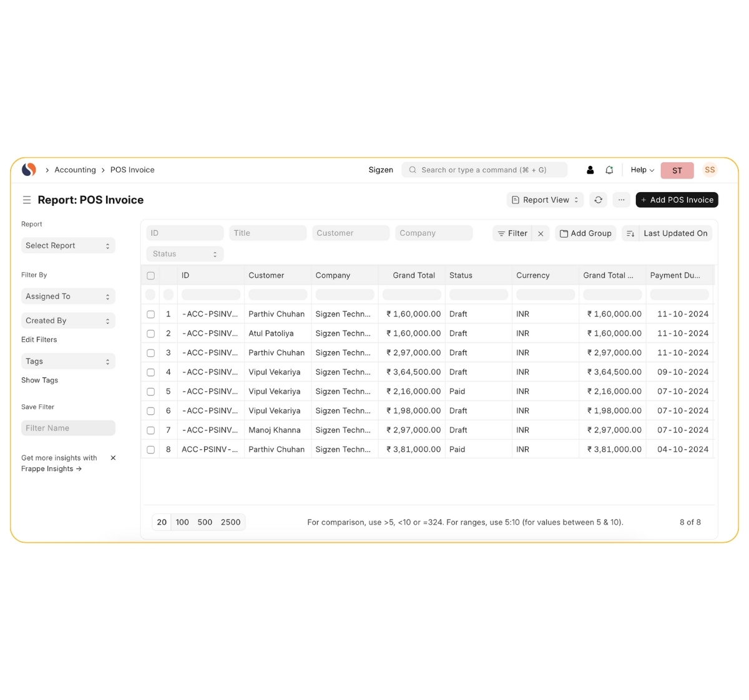Focus the Filter Name input field
Screen dimensions: 749x700
[x=68, y=428]
